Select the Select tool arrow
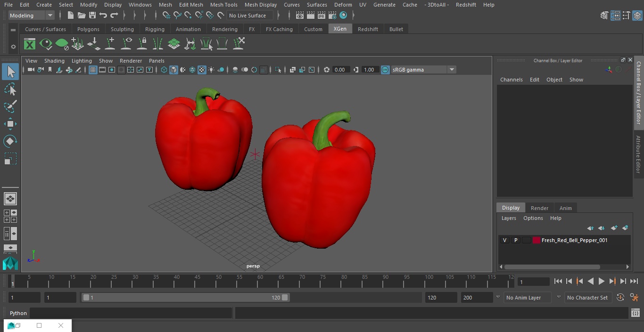 [x=10, y=72]
